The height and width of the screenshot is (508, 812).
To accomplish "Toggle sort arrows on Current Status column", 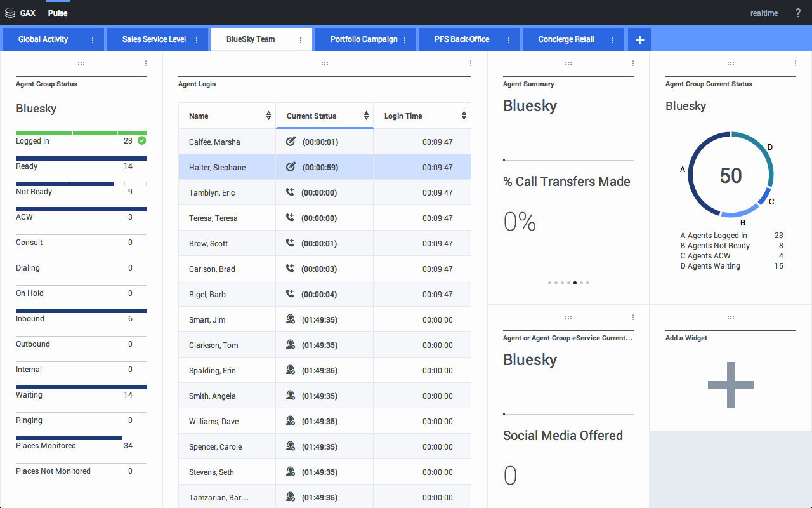I will pos(366,116).
